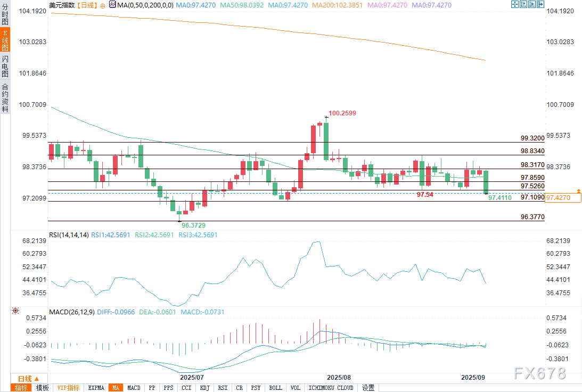Toggle the ICHIMOKU CLOUD overlay
Screen dimensions: 582x392
tap(331, 388)
